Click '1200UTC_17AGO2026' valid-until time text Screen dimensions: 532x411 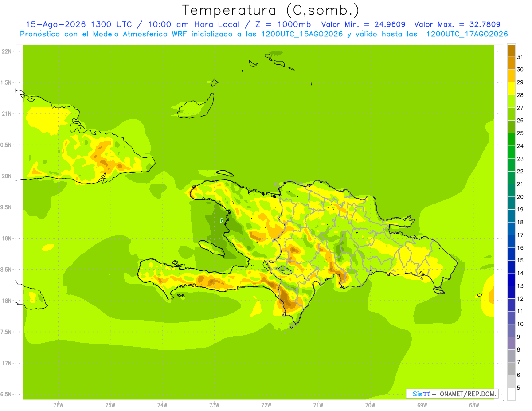tap(467, 34)
